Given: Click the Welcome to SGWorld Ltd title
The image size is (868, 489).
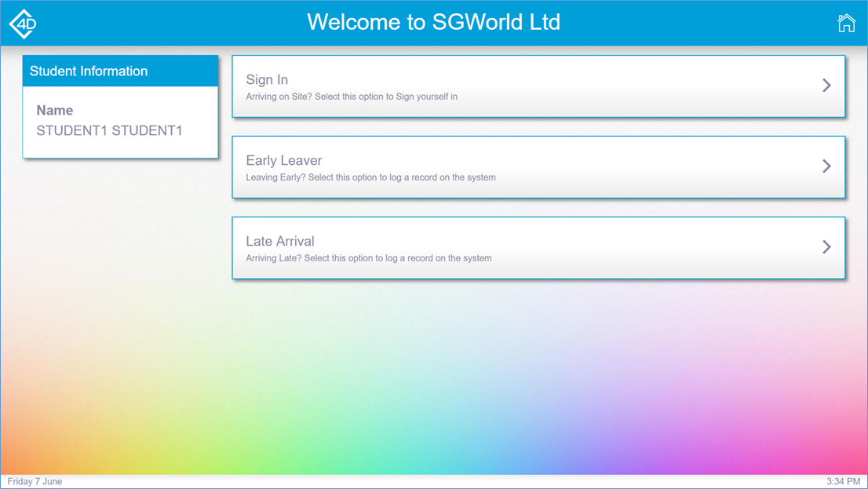Looking at the screenshot, I should click(434, 22).
